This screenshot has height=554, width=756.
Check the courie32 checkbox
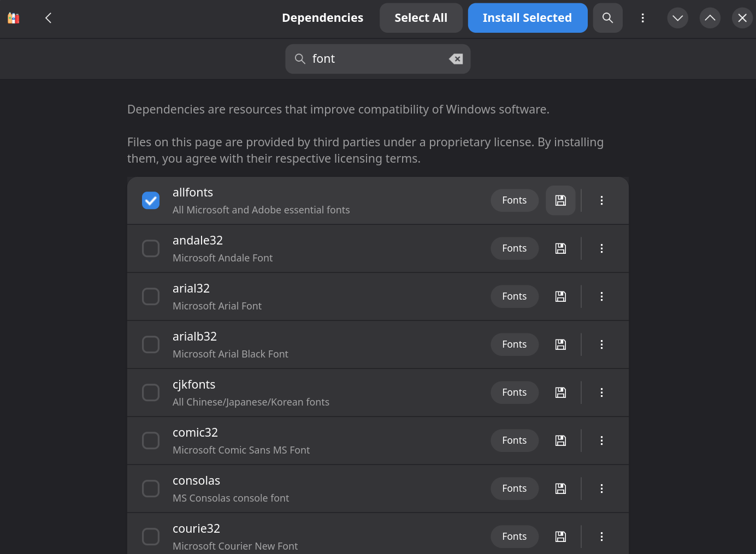[151, 537]
